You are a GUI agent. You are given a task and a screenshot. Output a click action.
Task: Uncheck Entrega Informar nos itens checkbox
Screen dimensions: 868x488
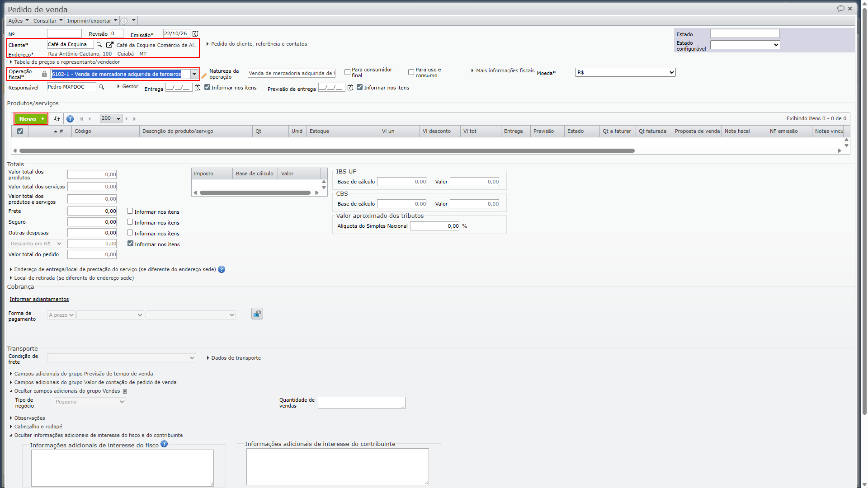(x=208, y=87)
